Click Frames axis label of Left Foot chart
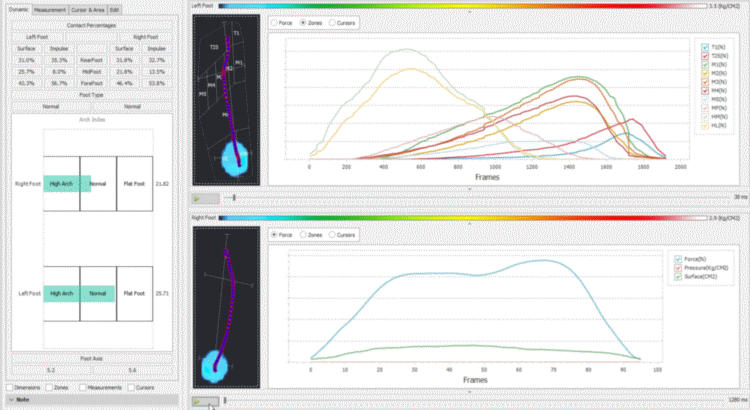Screen dimensions: 750x410 [x=487, y=177]
